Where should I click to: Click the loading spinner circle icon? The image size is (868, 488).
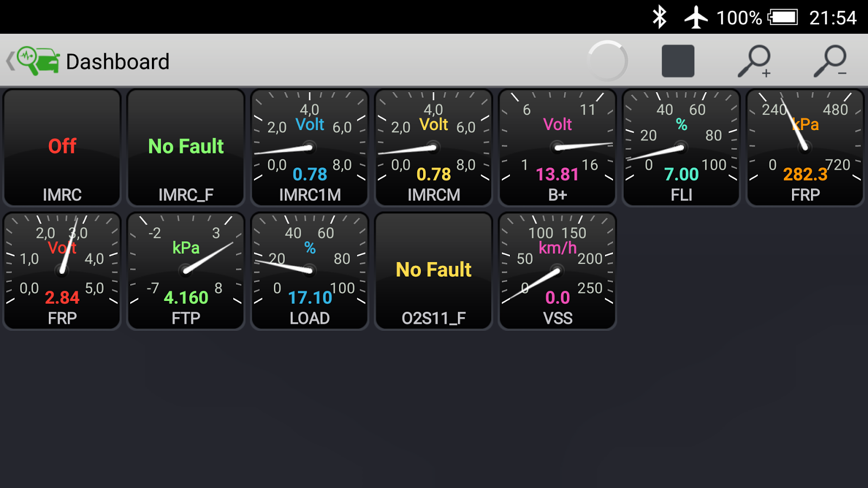pos(609,60)
